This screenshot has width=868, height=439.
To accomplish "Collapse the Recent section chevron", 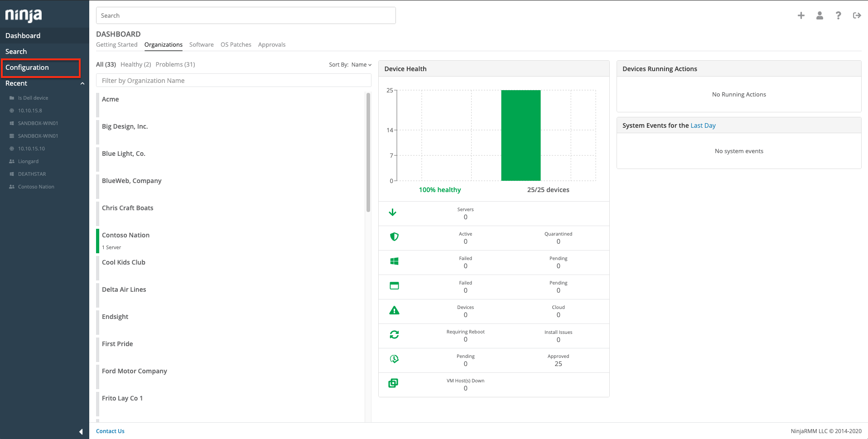I will click(82, 83).
